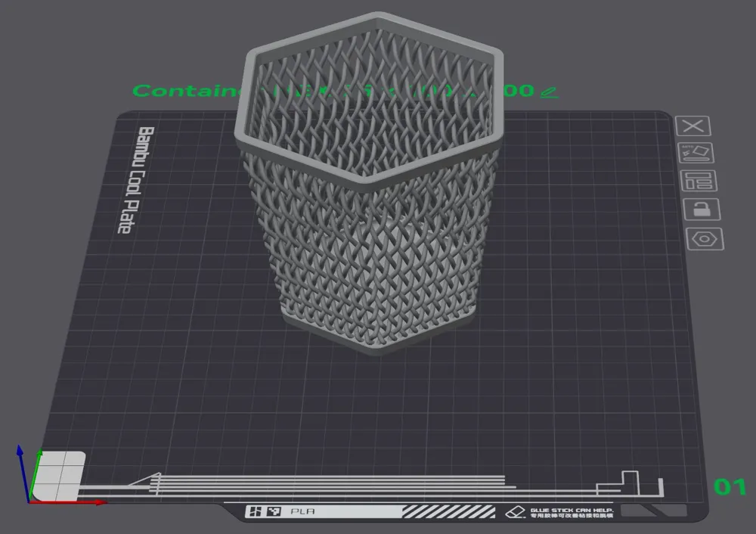Open plate settings hexagon icon
756x534 pixels.
tap(705, 239)
